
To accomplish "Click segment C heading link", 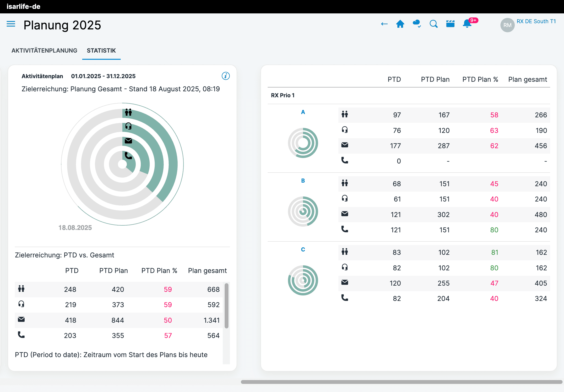I will tap(303, 250).
